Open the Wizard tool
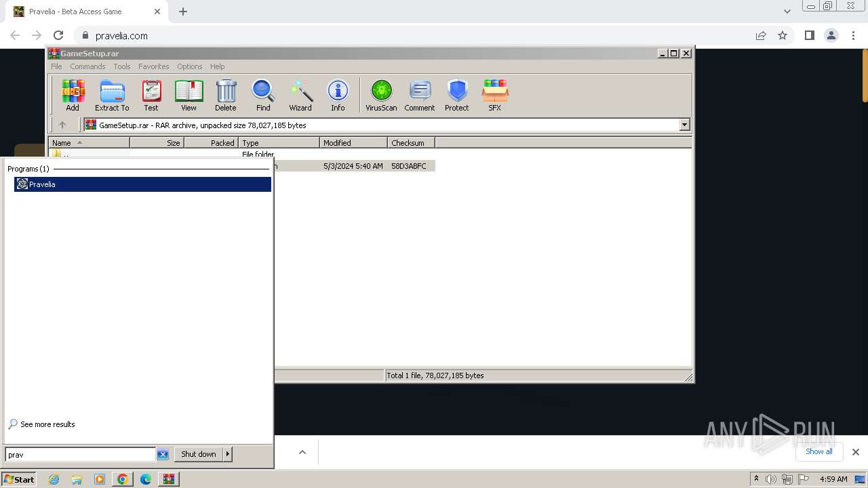 tap(300, 95)
